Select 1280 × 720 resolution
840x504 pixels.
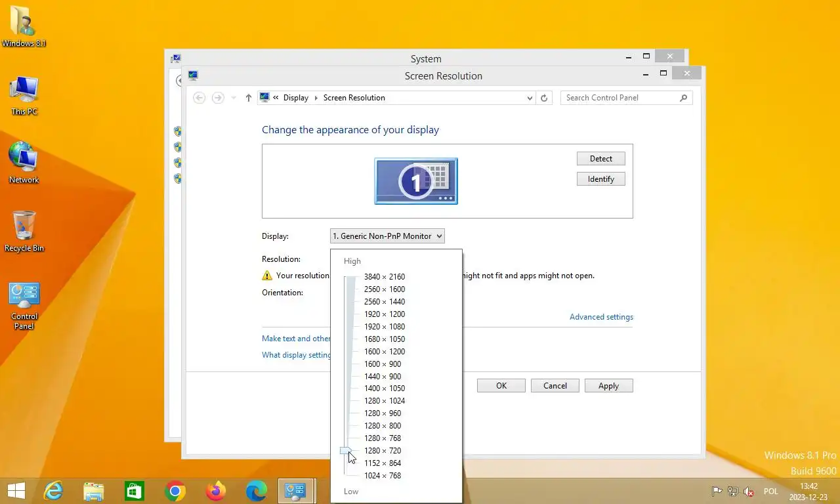click(x=383, y=451)
